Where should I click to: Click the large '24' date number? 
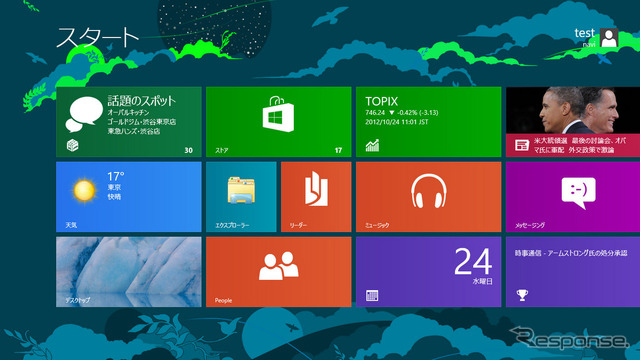coord(473,262)
